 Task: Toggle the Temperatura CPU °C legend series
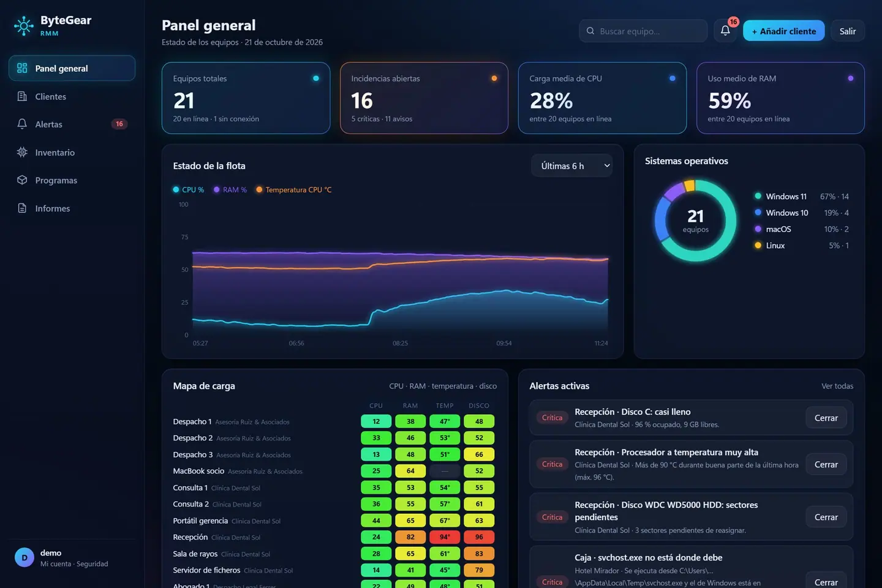click(294, 190)
